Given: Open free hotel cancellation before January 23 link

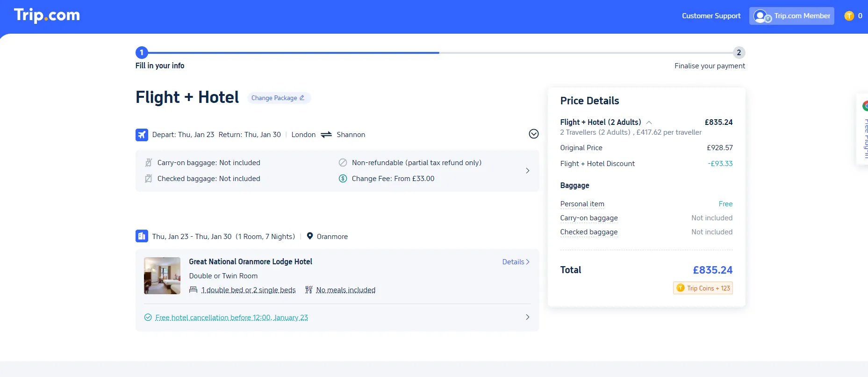Looking at the screenshot, I should (231, 318).
